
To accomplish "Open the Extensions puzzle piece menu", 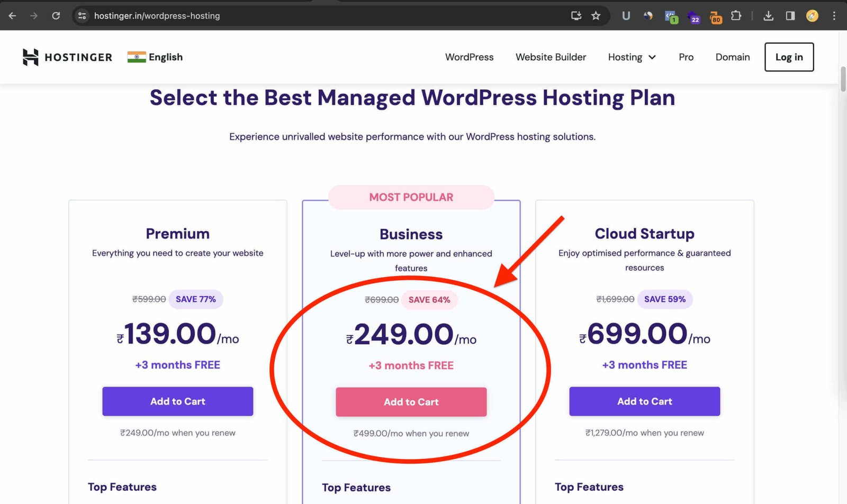I will 736,16.
